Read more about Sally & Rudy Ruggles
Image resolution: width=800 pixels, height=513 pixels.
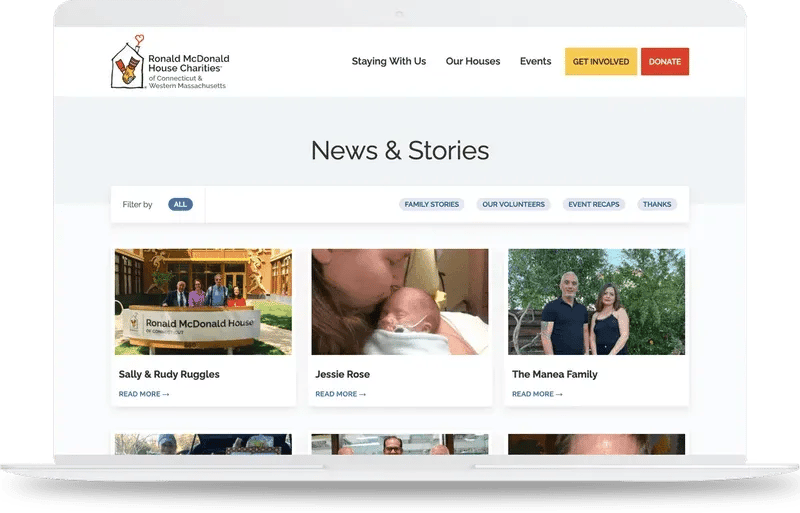144,394
